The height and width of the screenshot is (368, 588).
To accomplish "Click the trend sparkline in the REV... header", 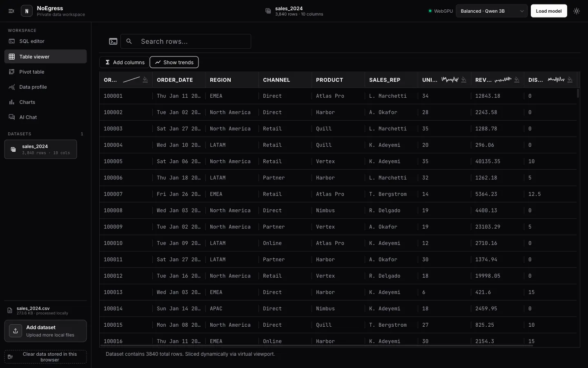I will coord(503,80).
